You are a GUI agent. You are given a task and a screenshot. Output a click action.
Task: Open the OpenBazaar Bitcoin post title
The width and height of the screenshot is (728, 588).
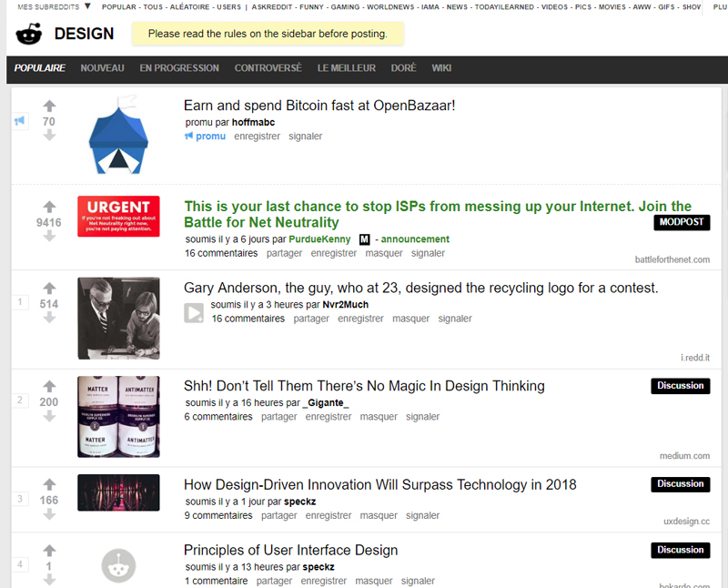pos(319,106)
